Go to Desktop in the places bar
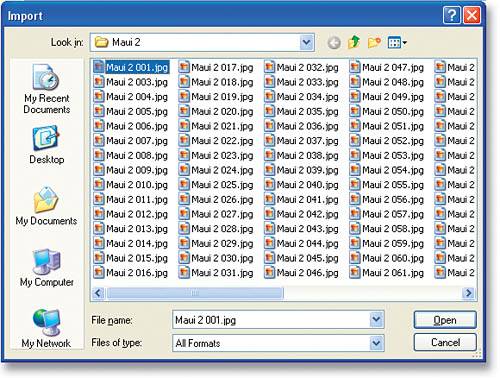Image resolution: width=500 pixels, height=378 pixels. coord(46,144)
